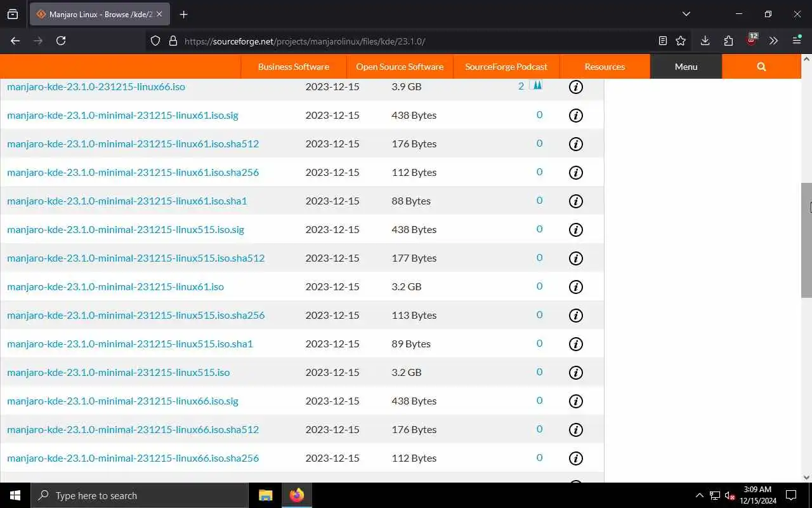Screen dimensions: 812x508
Task: View info for minimal linux66.iso.sha512
Action: pyautogui.click(x=576, y=429)
